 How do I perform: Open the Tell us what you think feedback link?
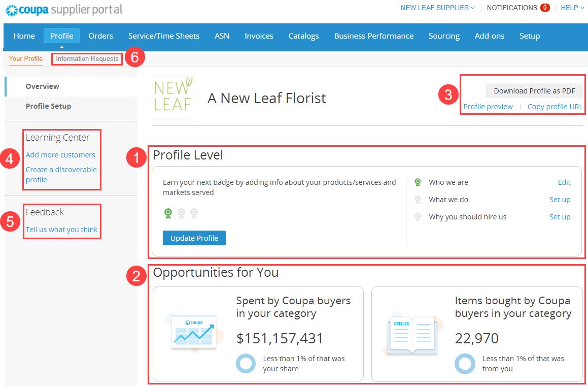[x=61, y=229]
